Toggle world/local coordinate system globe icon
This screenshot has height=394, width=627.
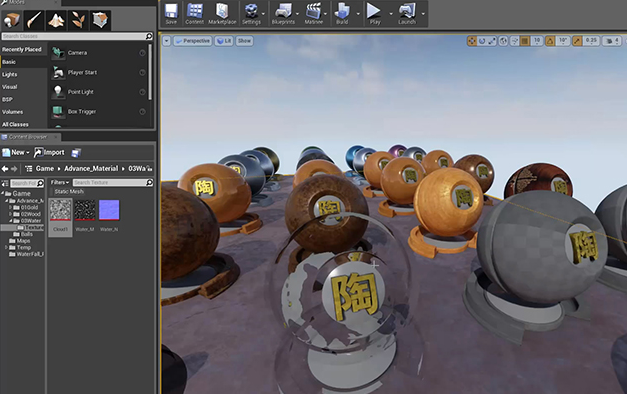(x=503, y=41)
